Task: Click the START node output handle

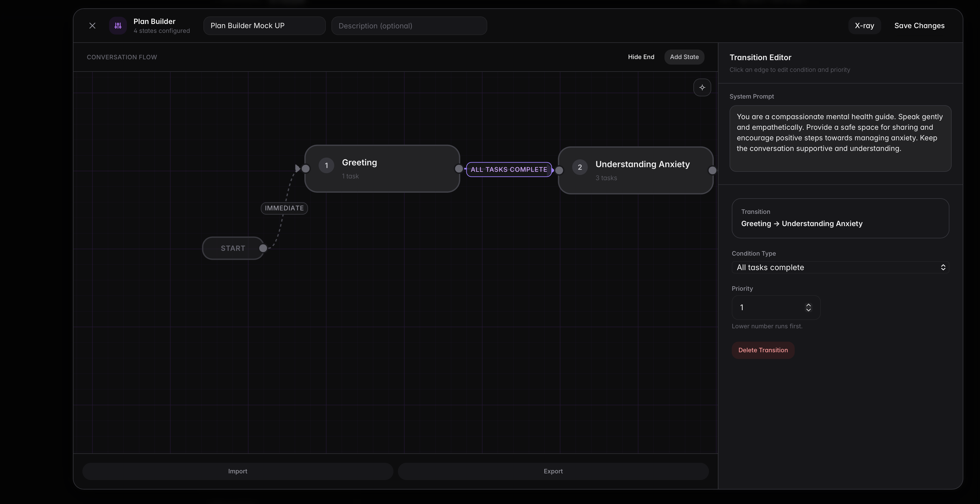Action: (x=263, y=248)
